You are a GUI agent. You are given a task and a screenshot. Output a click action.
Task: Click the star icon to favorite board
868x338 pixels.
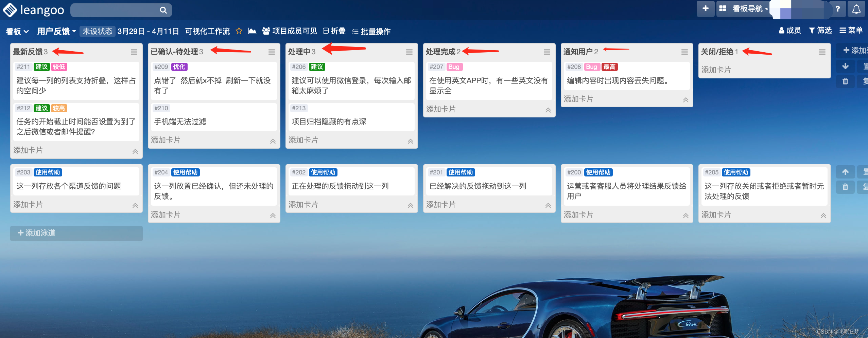tap(239, 31)
